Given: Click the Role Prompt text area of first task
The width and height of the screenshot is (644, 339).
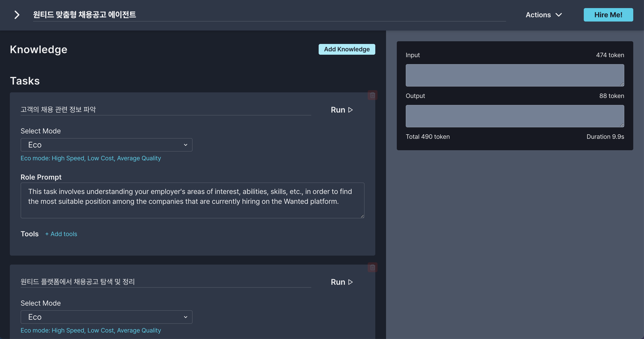Looking at the screenshot, I should pyautogui.click(x=193, y=200).
